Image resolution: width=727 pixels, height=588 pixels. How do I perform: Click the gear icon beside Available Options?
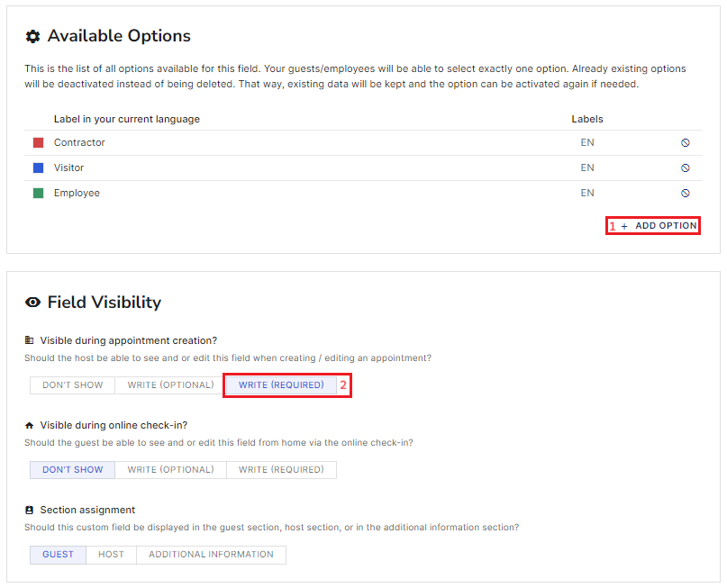click(x=32, y=36)
